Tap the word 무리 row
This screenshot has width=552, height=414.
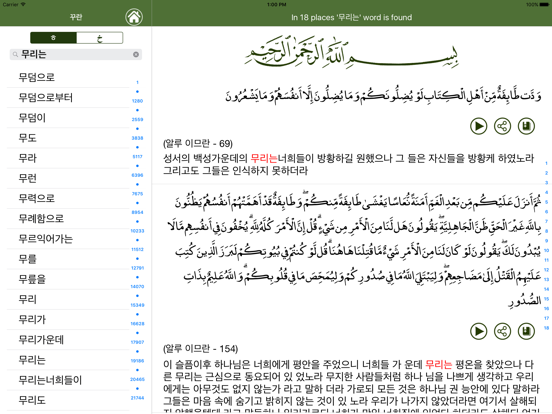(68, 299)
